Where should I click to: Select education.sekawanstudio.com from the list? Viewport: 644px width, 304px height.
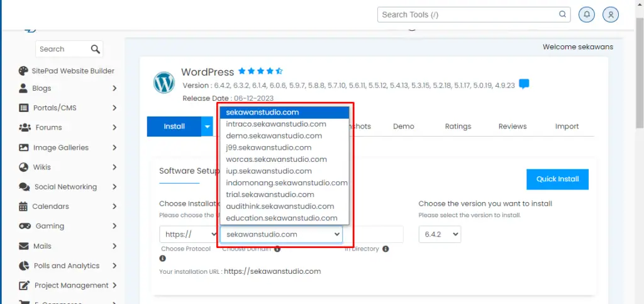coord(284,218)
